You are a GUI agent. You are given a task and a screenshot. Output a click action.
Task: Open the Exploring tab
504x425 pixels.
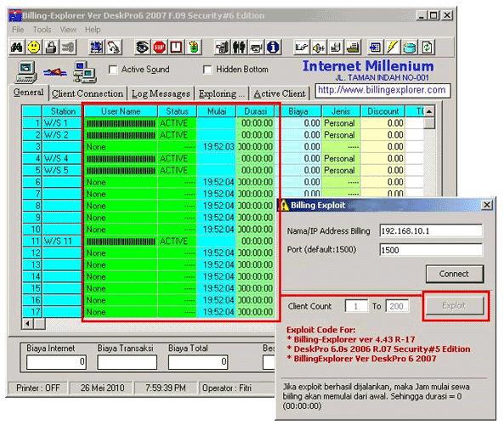pyautogui.click(x=222, y=93)
